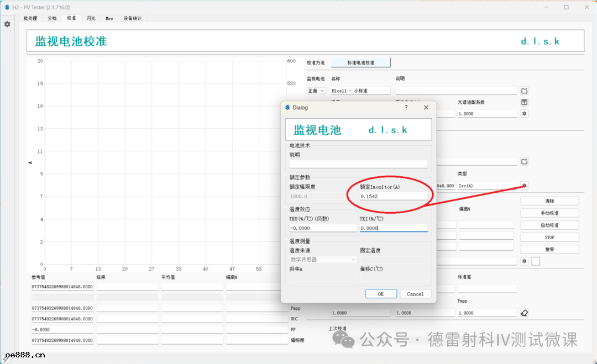
Task: Click Cancel in the dialog
Action: pyautogui.click(x=415, y=294)
